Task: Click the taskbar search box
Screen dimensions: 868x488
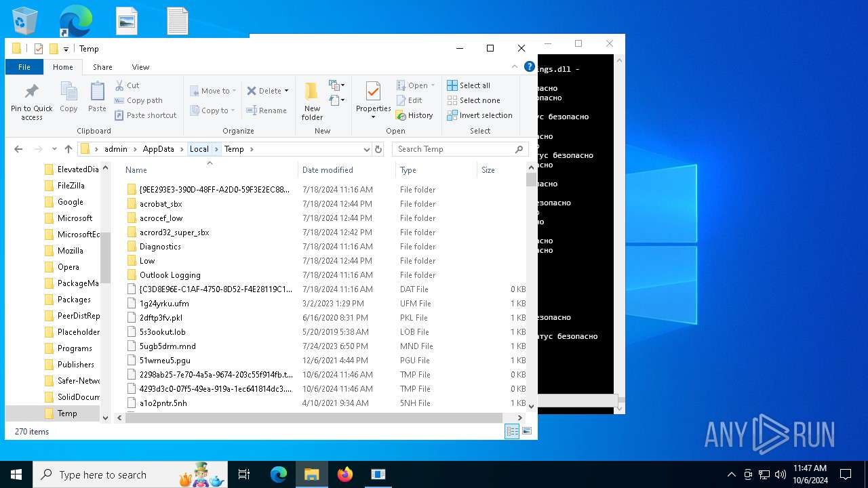Action: point(130,474)
